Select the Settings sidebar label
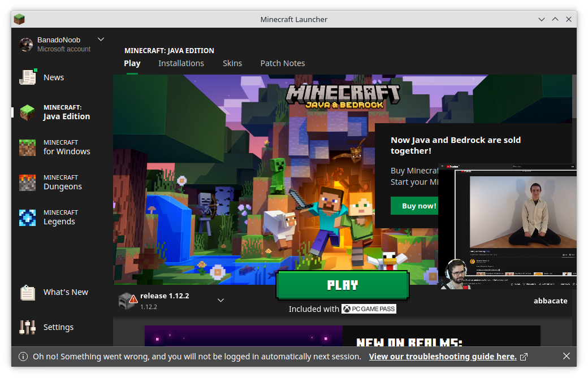 tap(58, 327)
